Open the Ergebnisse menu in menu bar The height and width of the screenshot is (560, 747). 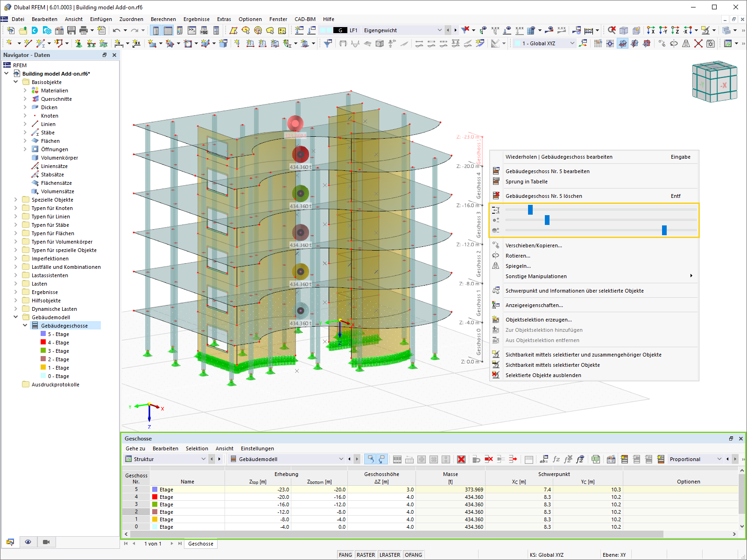coord(197,19)
